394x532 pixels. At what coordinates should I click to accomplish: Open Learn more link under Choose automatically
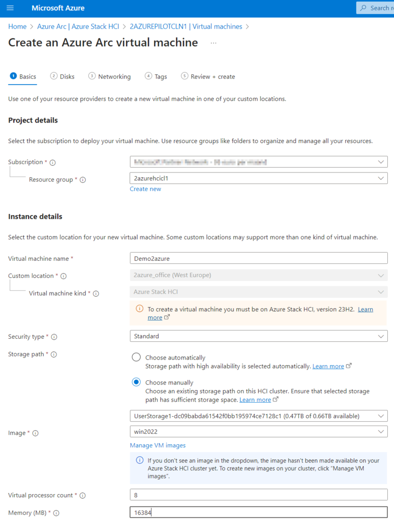(x=328, y=366)
